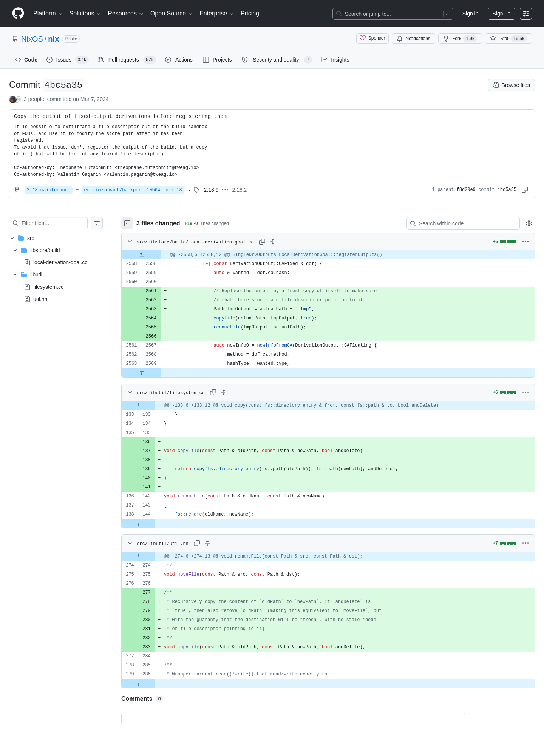The width and height of the screenshot is (544, 756).
Task: Collapse the src folder in file tree
Action: coord(12,238)
